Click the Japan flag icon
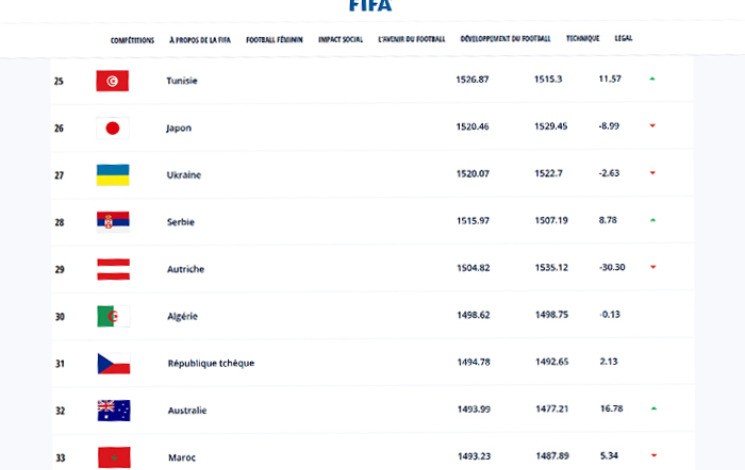Image resolution: width=745 pixels, height=470 pixels. pyautogui.click(x=112, y=128)
